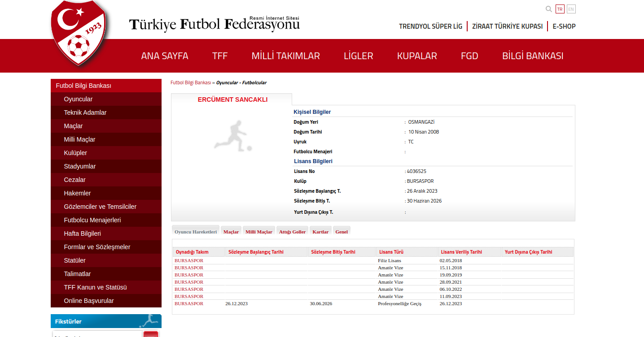
Task: Select Stadyumlar from the sidebar menu
Action: [79, 166]
